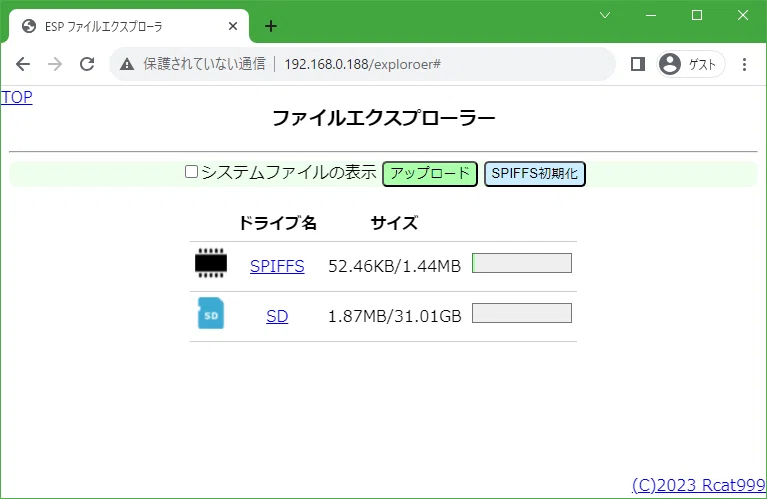Click the SPIFFS usage progress bar
Image resolution: width=767 pixels, height=499 pixels.
pos(522,263)
